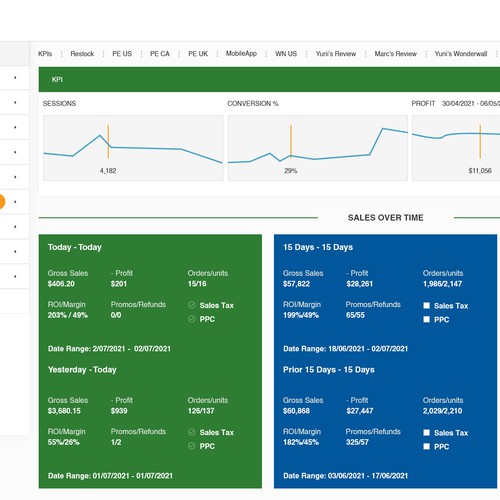Click the Profit value $11,056
Screen dimensions: 500x500
(480, 171)
